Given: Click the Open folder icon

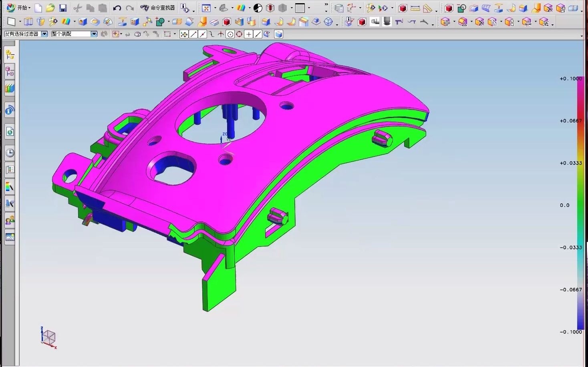Looking at the screenshot, I should pyautogui.click(x=50, y=8).
